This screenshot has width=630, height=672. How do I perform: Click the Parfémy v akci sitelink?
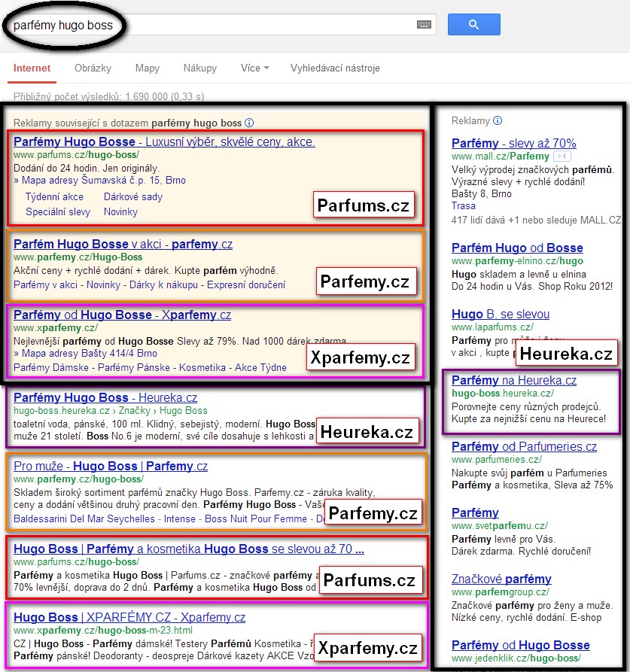click(x=45, y=284)
